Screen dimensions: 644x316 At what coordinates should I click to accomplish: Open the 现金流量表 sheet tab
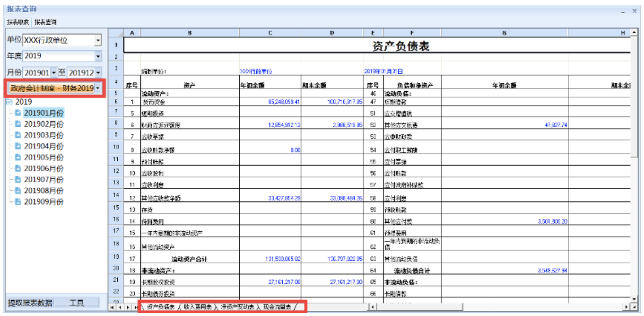[277, 307]
